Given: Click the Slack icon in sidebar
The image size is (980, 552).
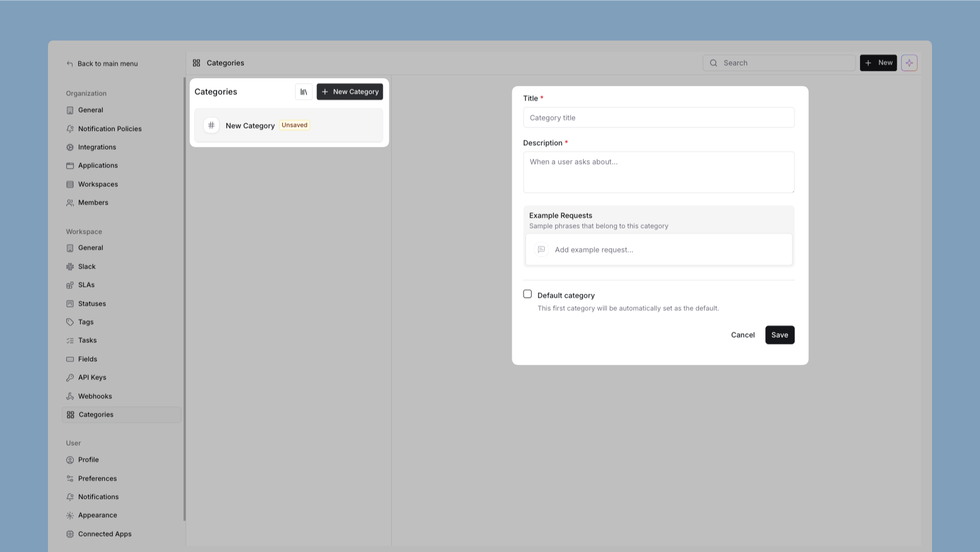Looking at the screenshot, I should click(x=70, y=267).
